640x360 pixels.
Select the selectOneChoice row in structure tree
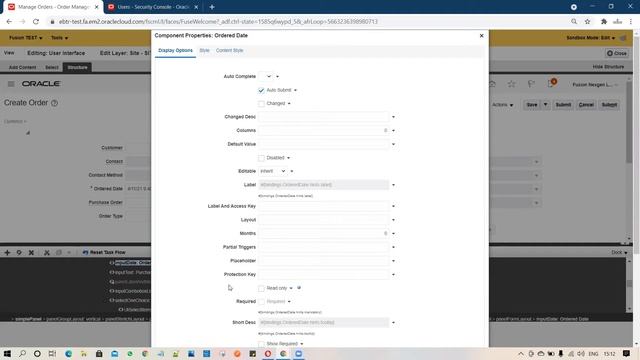(x=131, y=300)
